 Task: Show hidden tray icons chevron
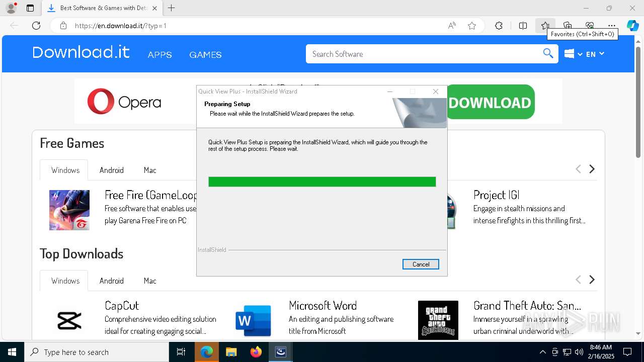[x=542, y=352]
